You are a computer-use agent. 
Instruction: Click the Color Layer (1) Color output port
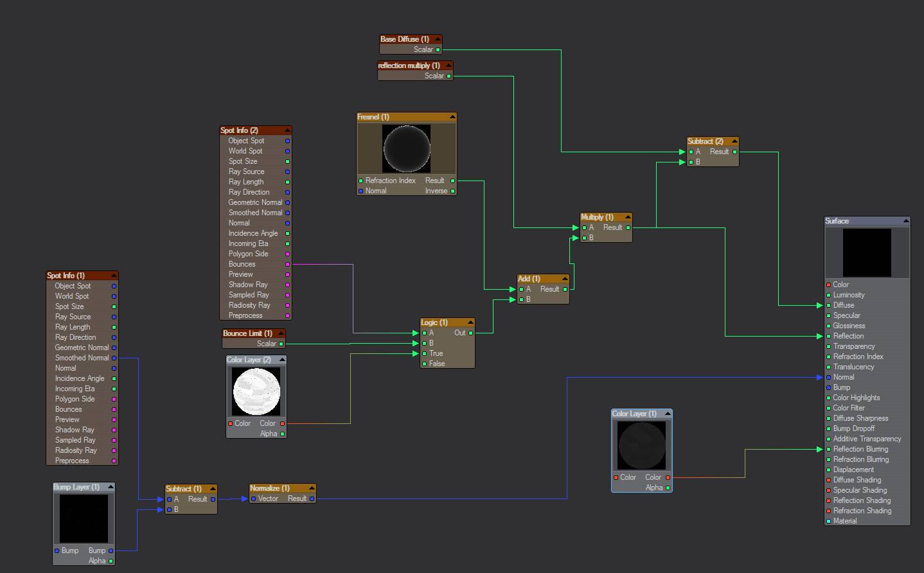pyautogui.click(x=668, y=477)
